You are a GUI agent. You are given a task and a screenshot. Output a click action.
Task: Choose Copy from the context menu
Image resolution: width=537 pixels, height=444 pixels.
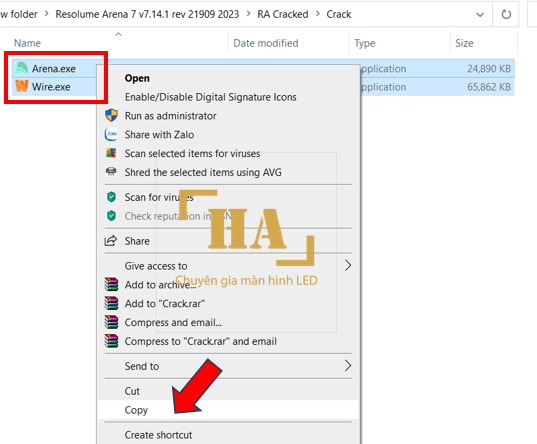coord(136,410)
